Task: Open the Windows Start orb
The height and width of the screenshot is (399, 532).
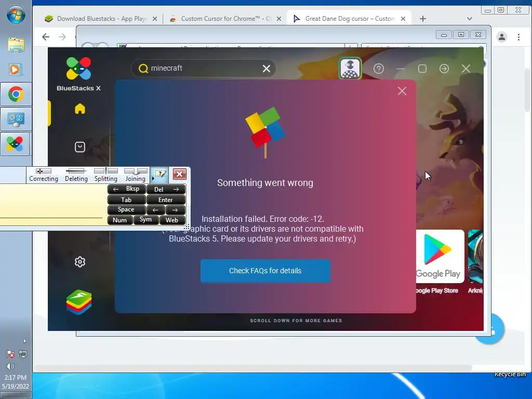Action: (16, 15)
